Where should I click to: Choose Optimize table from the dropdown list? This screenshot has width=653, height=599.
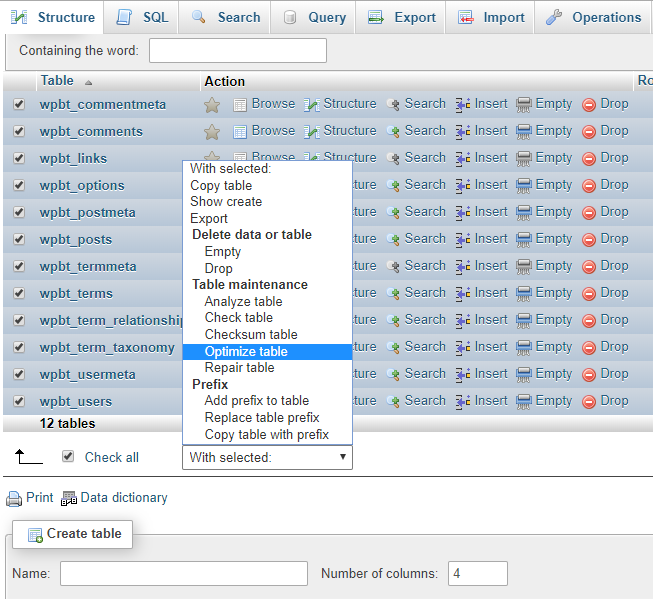click(x=246, y=351)
